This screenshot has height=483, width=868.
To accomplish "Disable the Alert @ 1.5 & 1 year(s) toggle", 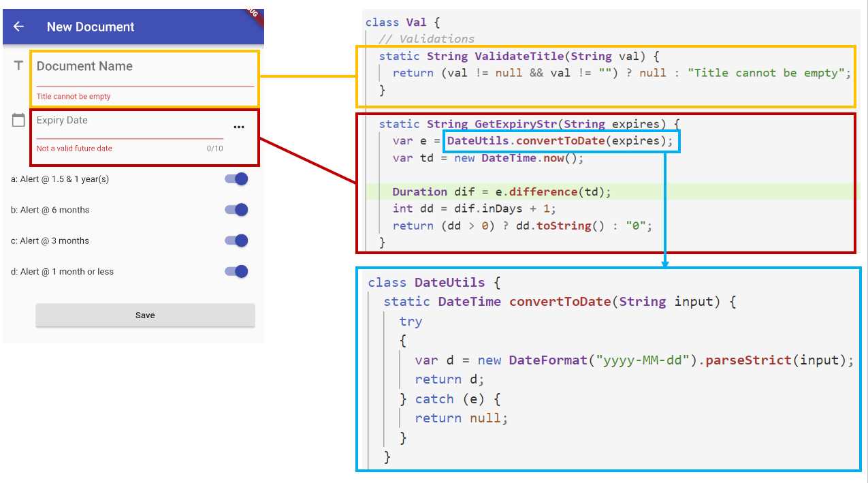I will click(235, 178).
